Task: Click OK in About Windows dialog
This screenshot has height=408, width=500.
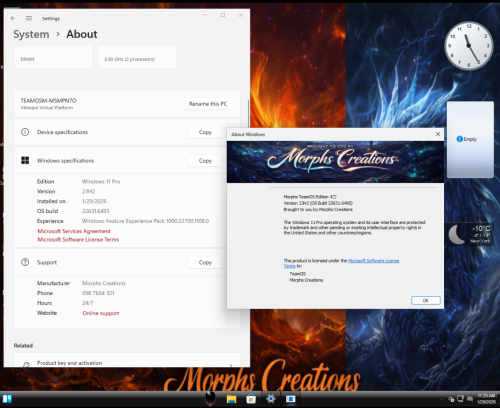Action: click(x=426, y=300)
